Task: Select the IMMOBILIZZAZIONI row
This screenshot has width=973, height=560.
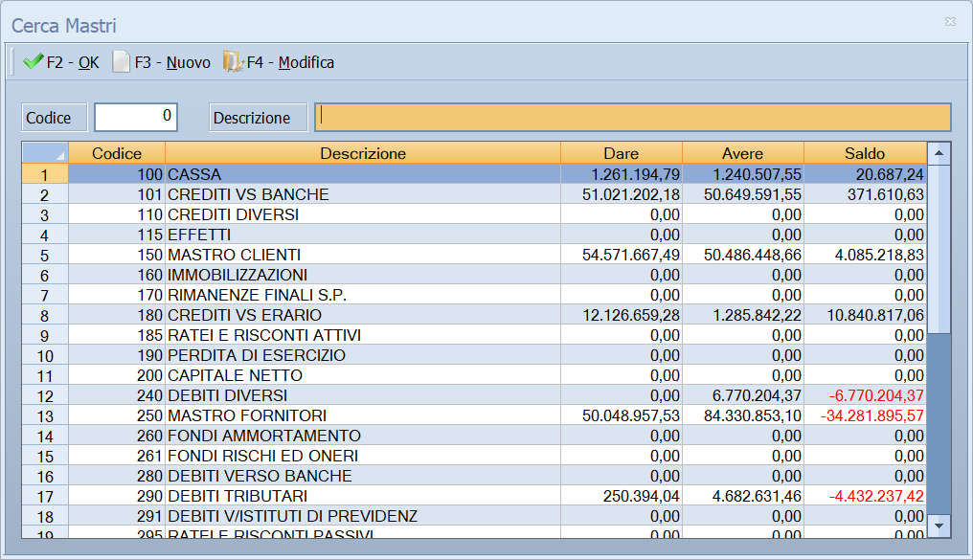Action: click(474, 275)
